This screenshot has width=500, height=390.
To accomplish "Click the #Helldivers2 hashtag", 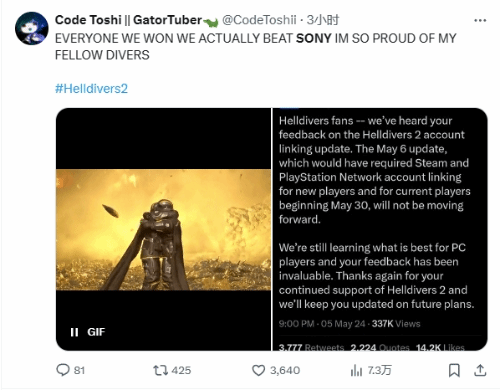I will 91,89.
